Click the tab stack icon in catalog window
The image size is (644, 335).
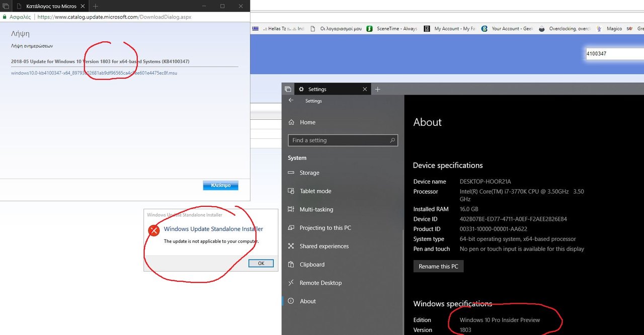point(6,6)
